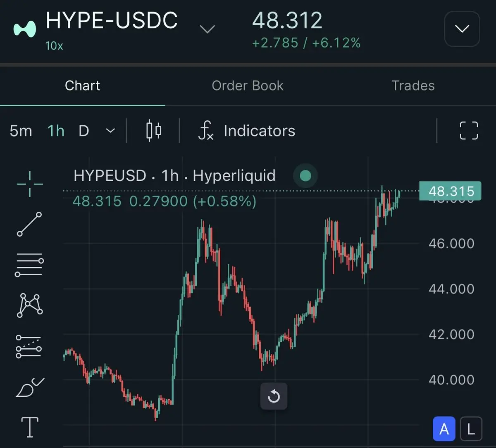Select the XABCD pattern tool

click(x=29, y=305)
